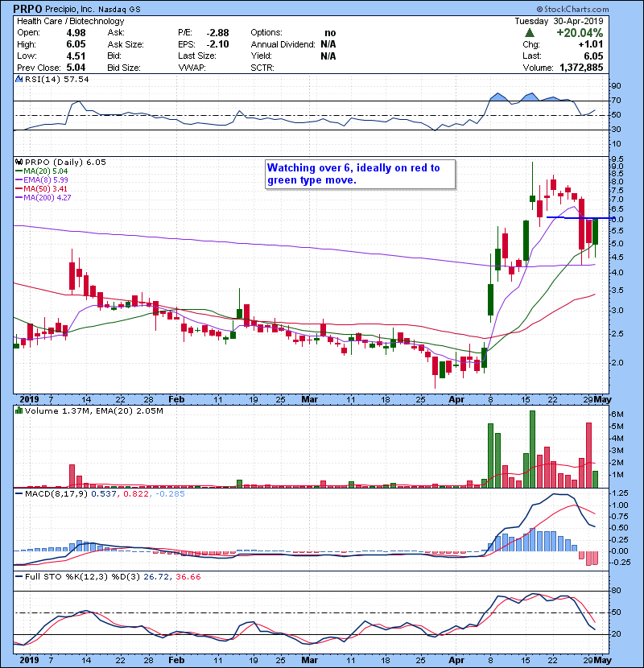Image resolution: width=644 pixels, height=668 pixels.
Task: Click the Feb label on the bottom date axis
Action: click(176, 660)
